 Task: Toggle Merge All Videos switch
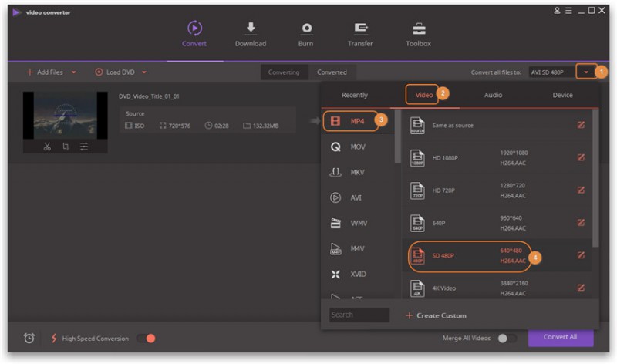tap(507, 339)
